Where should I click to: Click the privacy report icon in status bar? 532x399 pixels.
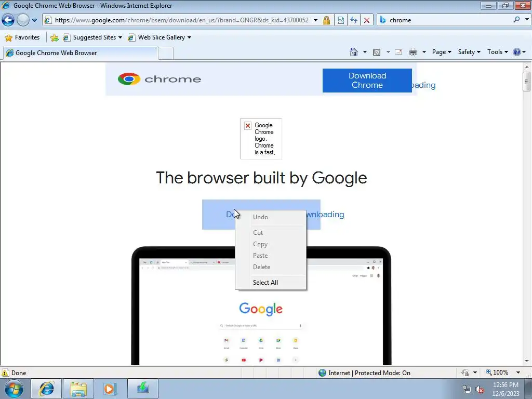pos(465,373)
